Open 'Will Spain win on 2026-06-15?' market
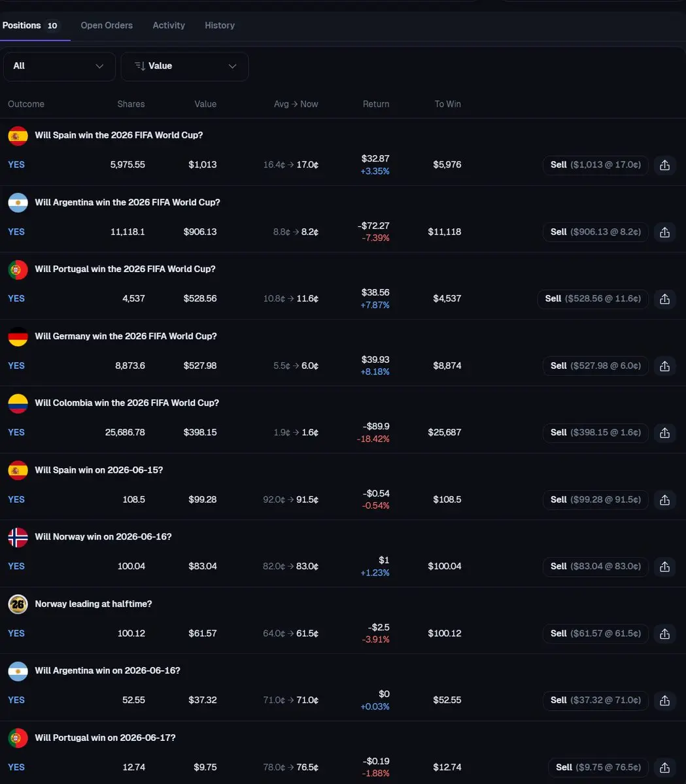 (x=99, y=470)
